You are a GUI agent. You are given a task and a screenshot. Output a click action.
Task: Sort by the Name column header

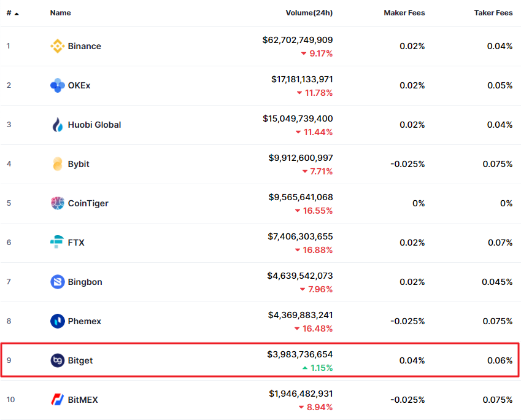[x=61, y=13]
